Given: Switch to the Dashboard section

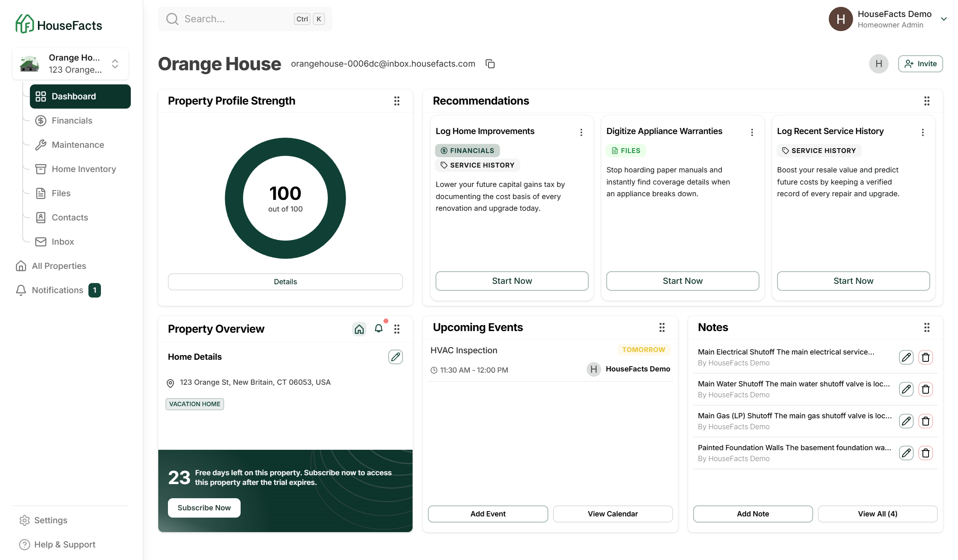Looking at the screenshot, I should tap(73, 96).
